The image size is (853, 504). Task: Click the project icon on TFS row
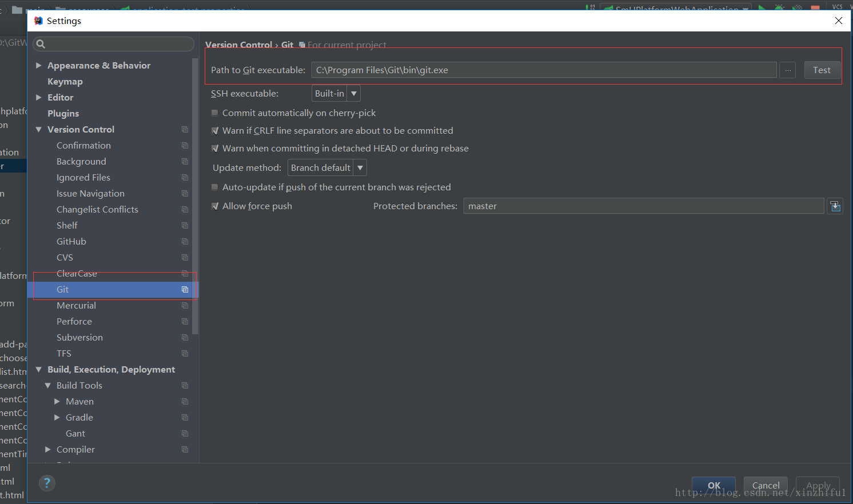(185, 354)
